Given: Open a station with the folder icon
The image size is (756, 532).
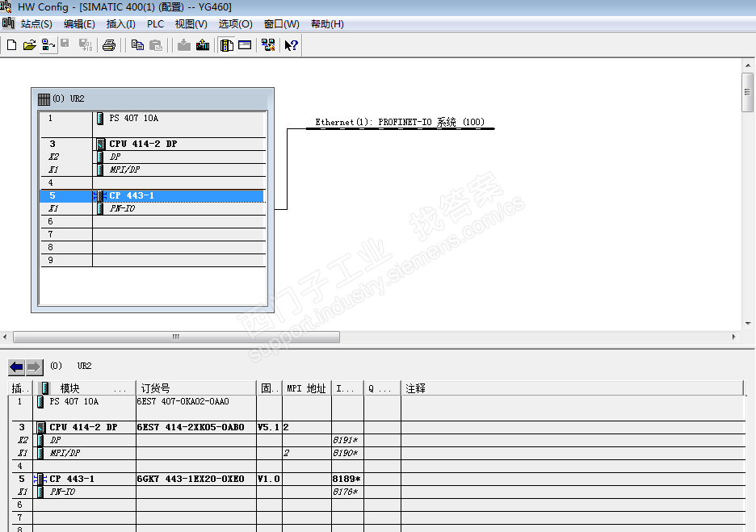Looking at the screenshot, I should coord(29,45).
